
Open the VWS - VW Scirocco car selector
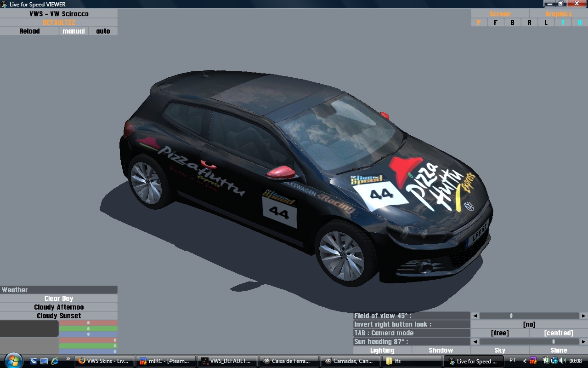click(59, 14)
